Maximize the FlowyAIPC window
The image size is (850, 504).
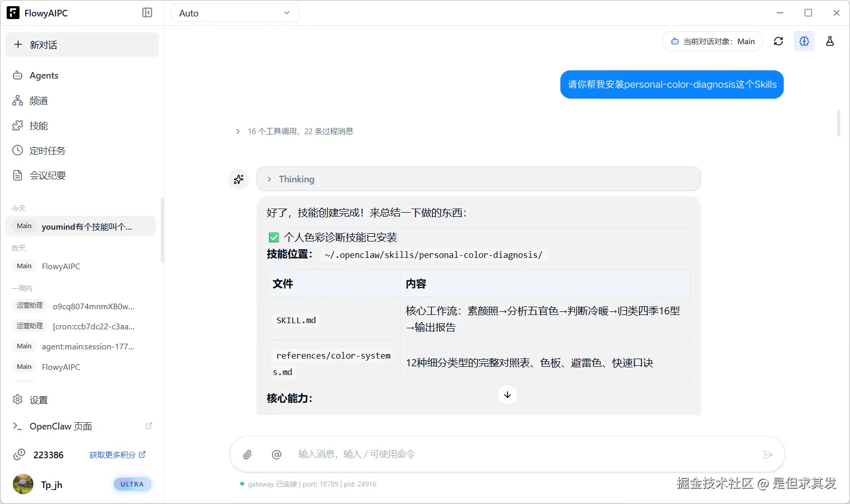click(808, 13)
